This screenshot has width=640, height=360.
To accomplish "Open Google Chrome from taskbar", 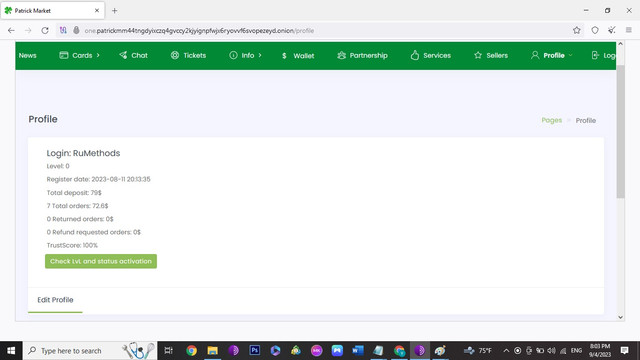I will click(191, 351).
